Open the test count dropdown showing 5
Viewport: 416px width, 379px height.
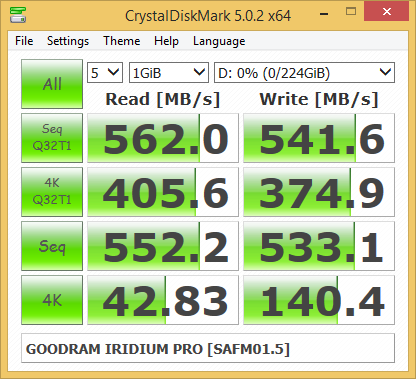105,72
